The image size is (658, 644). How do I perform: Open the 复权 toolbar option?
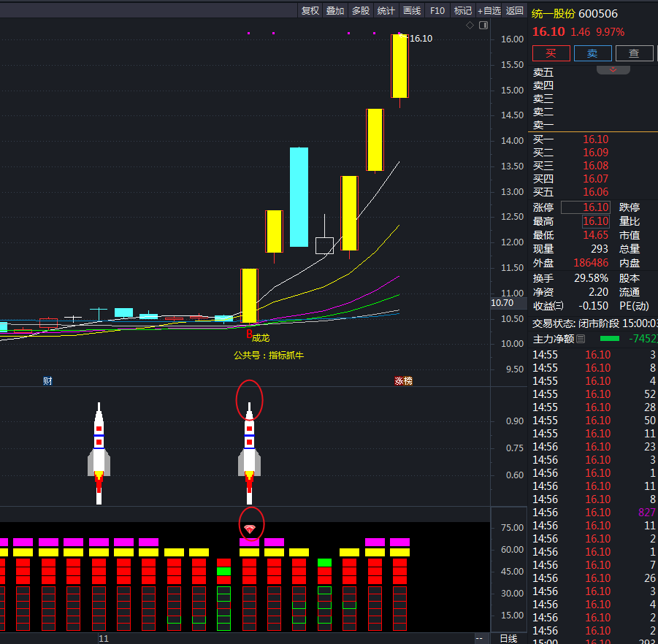pyautogui.click(x=310, y=10)
